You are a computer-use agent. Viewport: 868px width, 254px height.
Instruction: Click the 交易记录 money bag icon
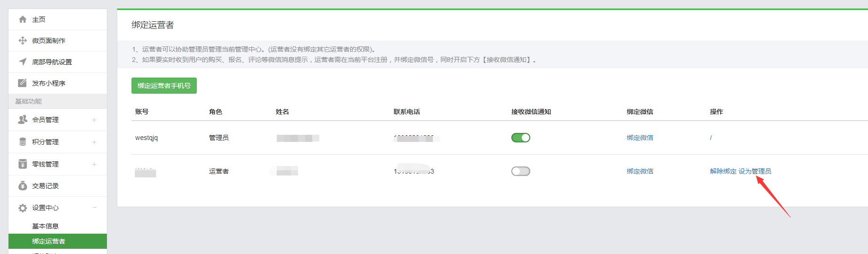(22, 186)
